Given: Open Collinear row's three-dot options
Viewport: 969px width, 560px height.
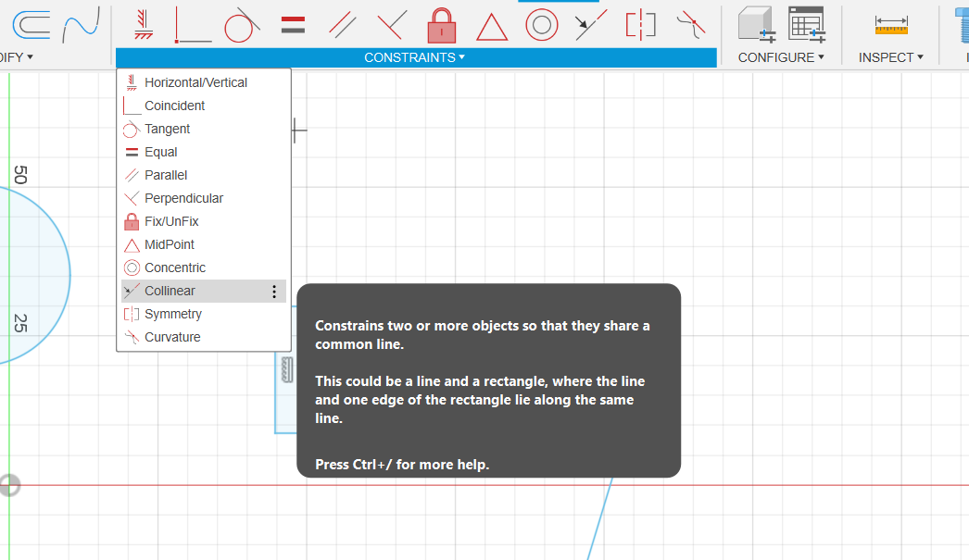Looking at the screenshot, I should pos(274,292).
